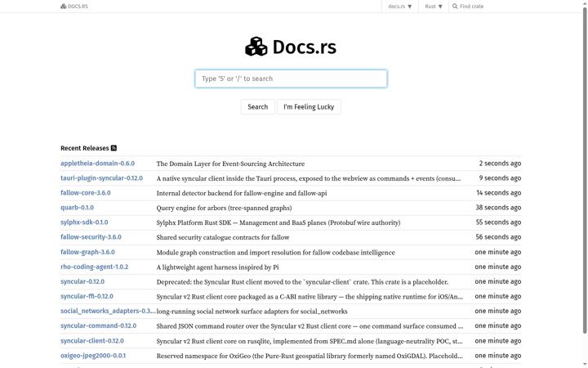The image size is (588, 368).
Task: Open oxigeo-jpeg2000-0.0.1 release
Action: 93,356
